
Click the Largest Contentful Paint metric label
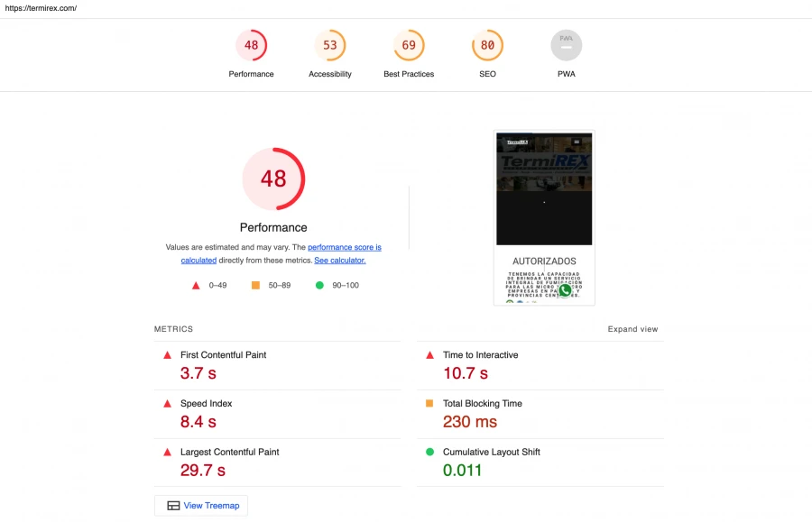click(x=229, y=453)
